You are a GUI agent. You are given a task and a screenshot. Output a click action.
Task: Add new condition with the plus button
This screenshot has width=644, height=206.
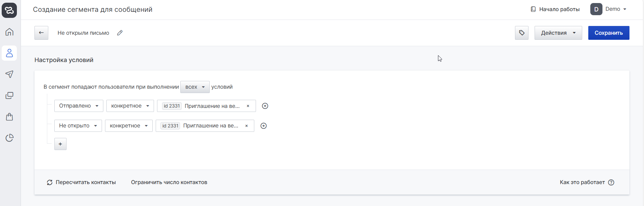(60, 144)
